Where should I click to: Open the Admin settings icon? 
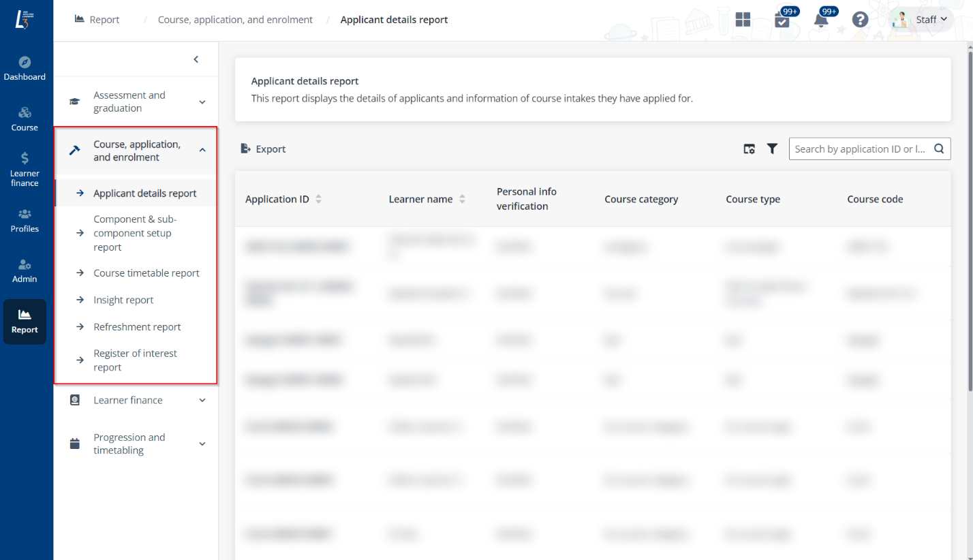(25, 265)
